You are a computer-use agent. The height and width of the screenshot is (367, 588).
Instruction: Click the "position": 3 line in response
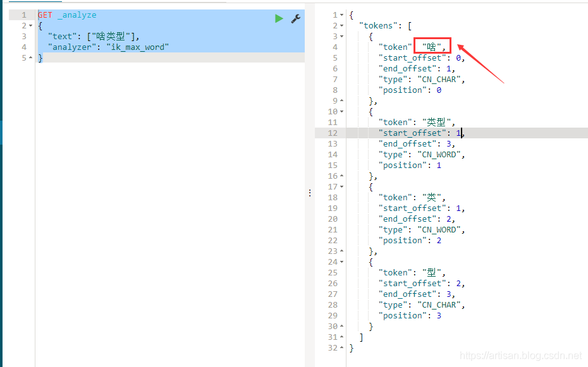[410, 316]
